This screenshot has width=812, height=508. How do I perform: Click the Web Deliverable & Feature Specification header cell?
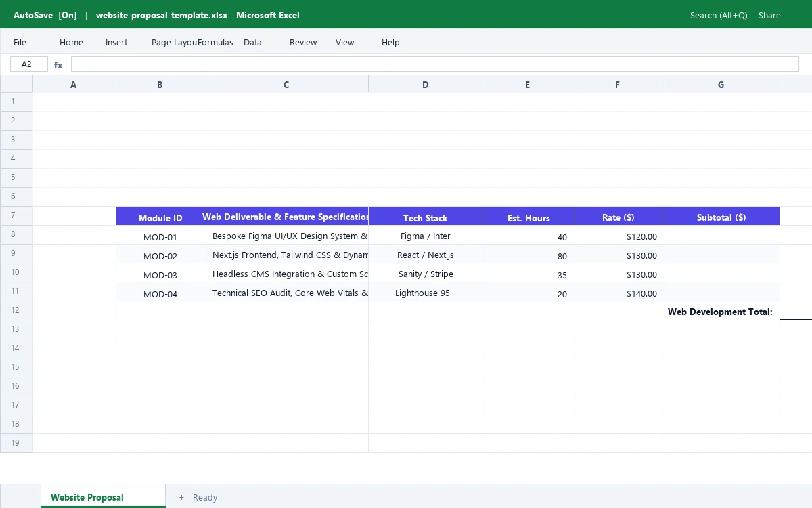(288, 216)
